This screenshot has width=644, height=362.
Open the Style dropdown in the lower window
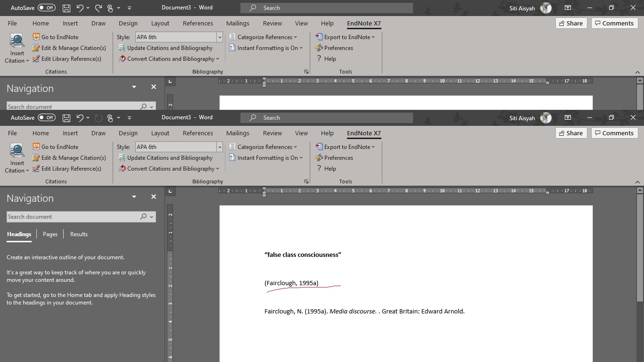(220, 147)
